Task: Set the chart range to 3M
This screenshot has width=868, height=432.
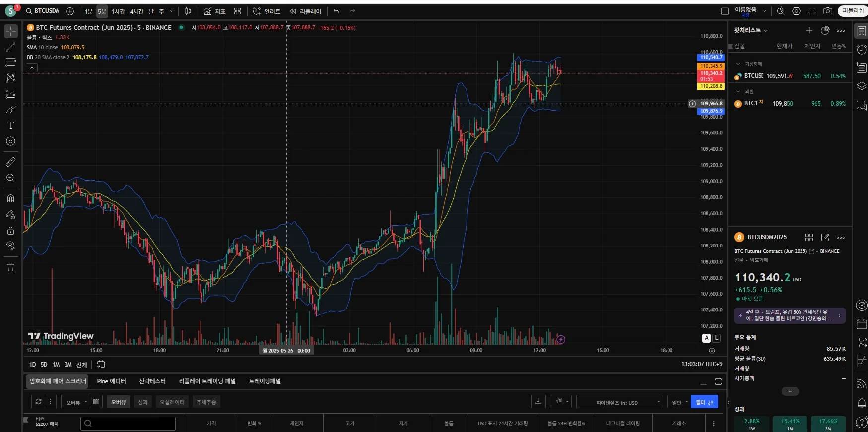Action: click(x=68, y=365)
